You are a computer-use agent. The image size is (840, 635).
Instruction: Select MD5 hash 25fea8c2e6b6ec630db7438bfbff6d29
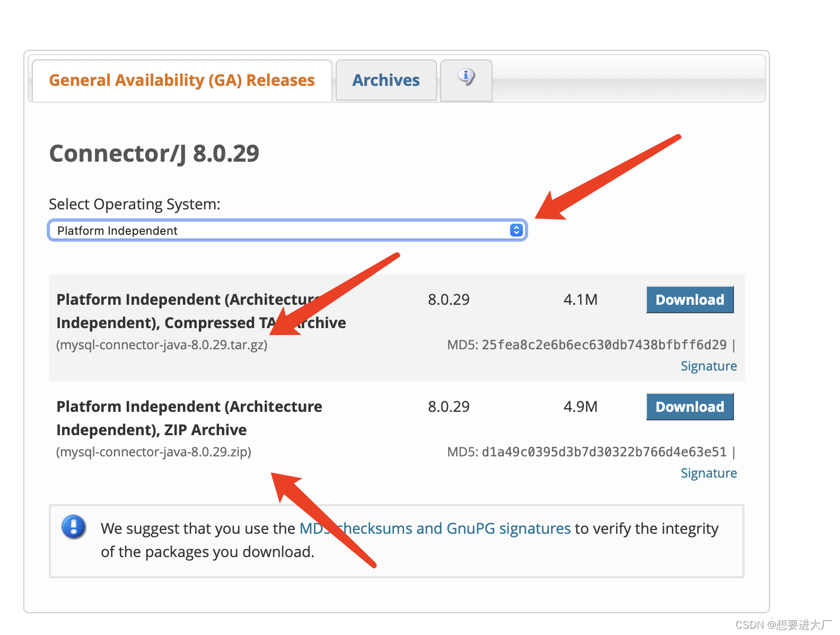pos(604,345)
